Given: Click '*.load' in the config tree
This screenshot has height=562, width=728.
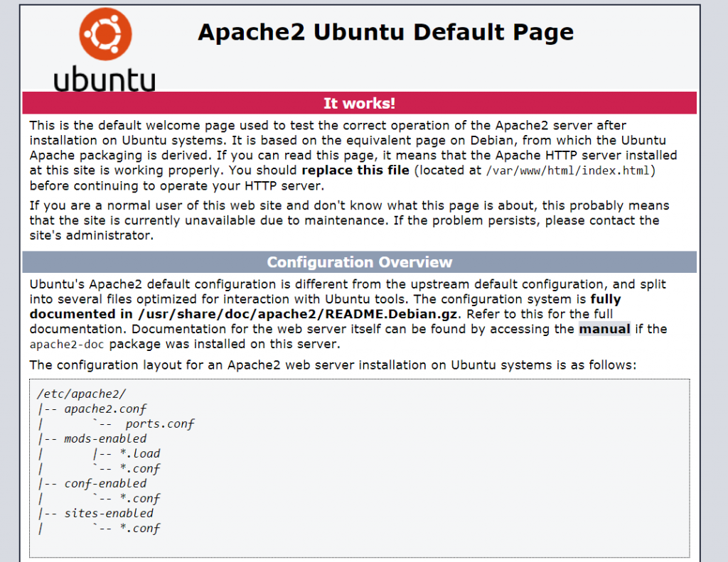Looking at the screenshot, I should tap(140, 453).
